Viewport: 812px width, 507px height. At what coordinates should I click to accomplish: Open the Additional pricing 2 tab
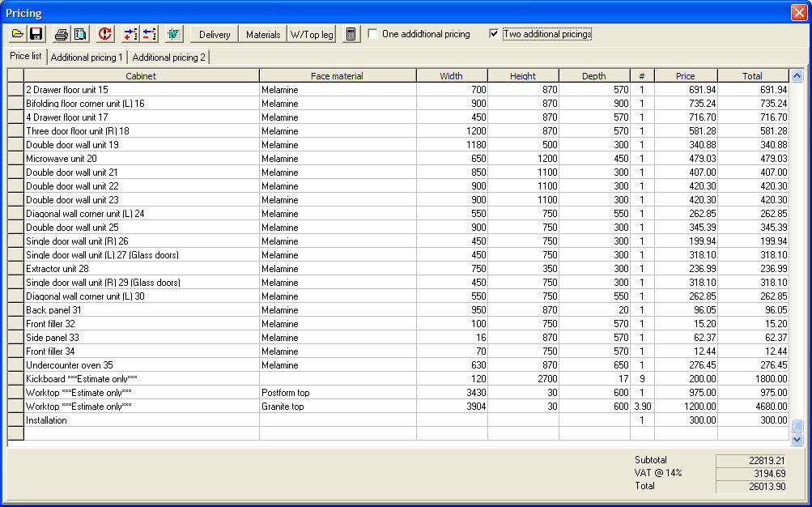tap(169, 58)
